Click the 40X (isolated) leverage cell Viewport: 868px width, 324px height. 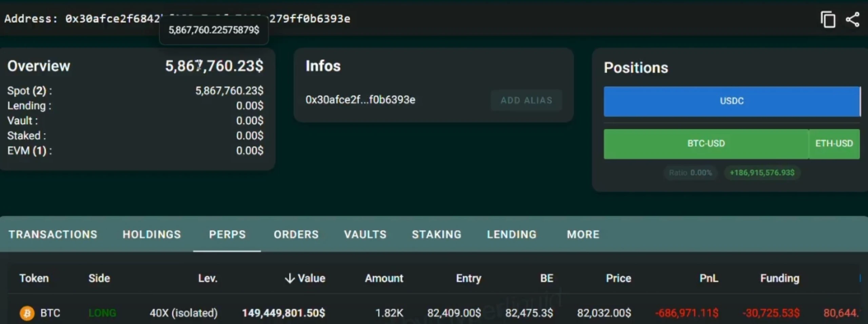(183, 313)
